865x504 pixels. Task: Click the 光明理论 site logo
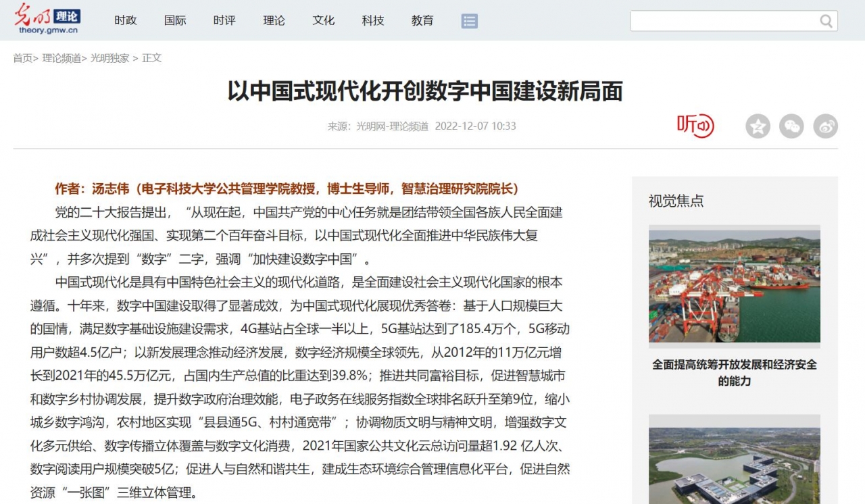tap(46, 19)
